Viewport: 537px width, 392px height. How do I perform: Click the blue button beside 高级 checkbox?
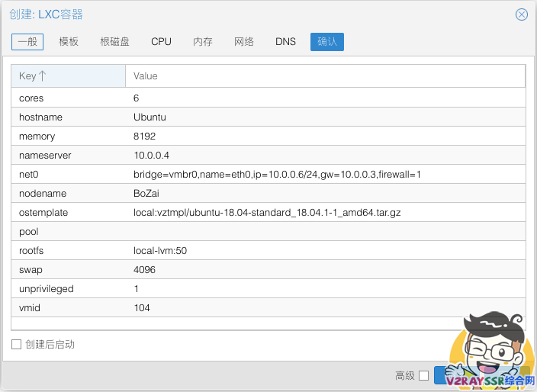[x=442, y=375]
